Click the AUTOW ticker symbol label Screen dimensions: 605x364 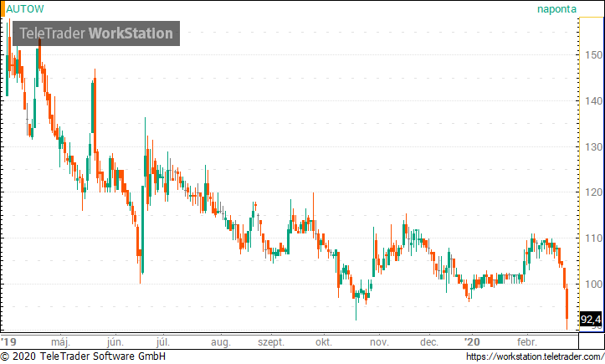25,9
